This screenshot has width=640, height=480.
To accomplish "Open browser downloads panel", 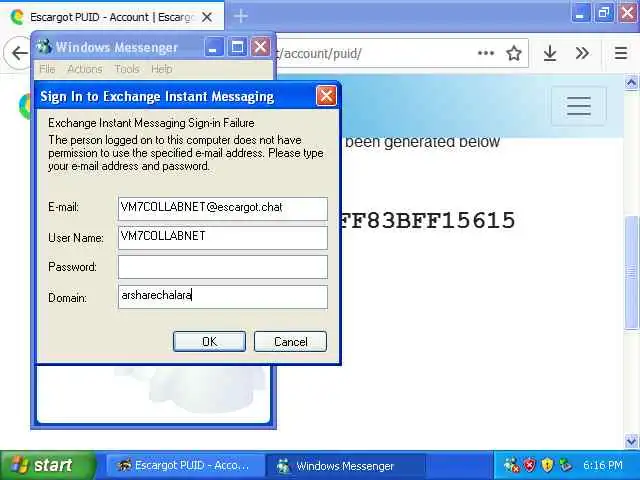I will point(550,53).
